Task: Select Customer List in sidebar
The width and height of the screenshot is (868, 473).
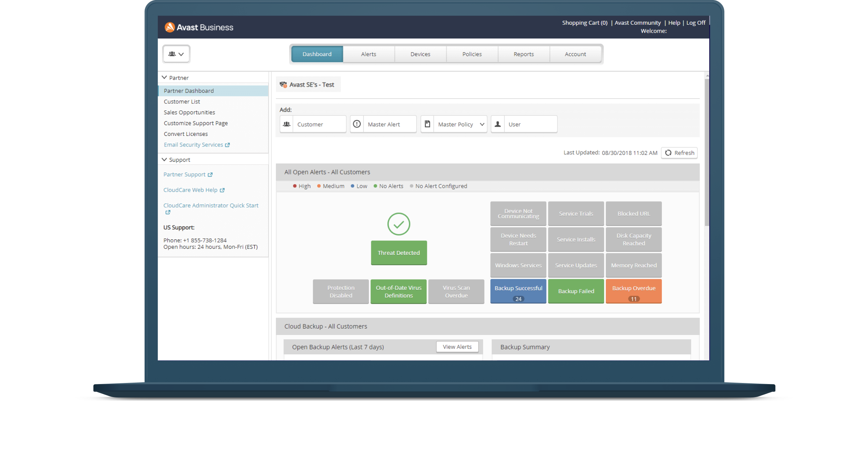Action: pyautogui.click(x=182, y=102)
